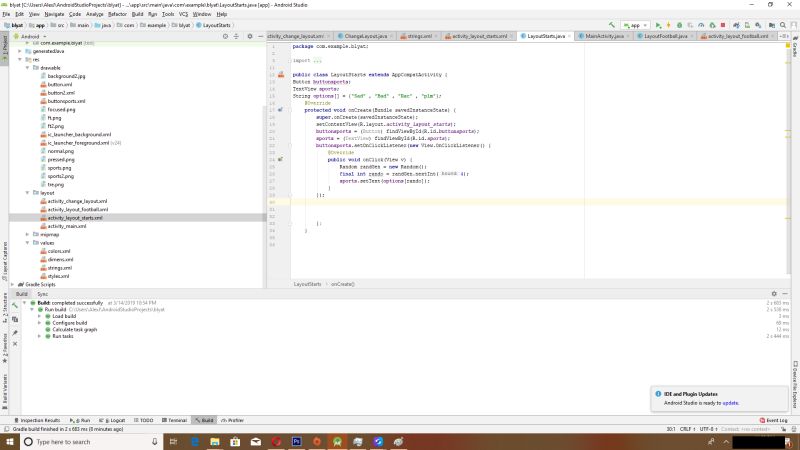Expand the mipmap folder
The width and height of the screenshot is (800, 450).
28,235
